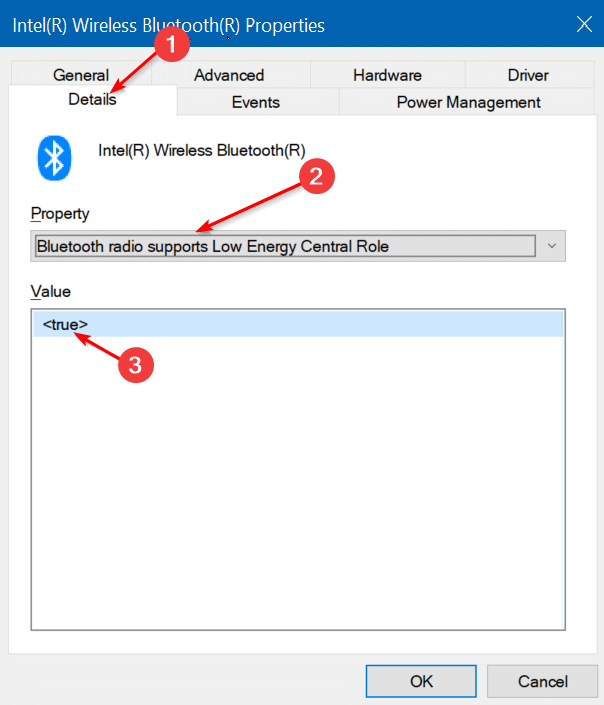Dismiss the dialog with Cancel
This screenshot has height=705, width=604.
click(542, 681)
